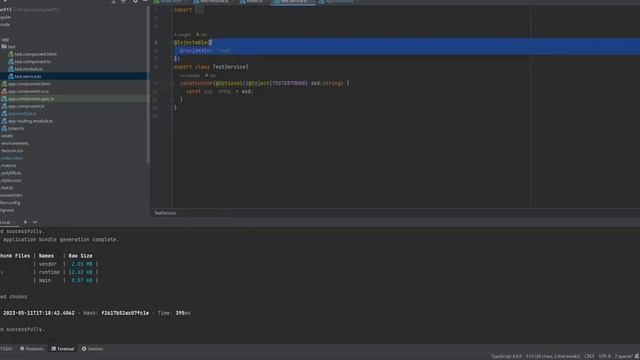Select highlighted test.service.ts tree row

click(x=73, y=76)
